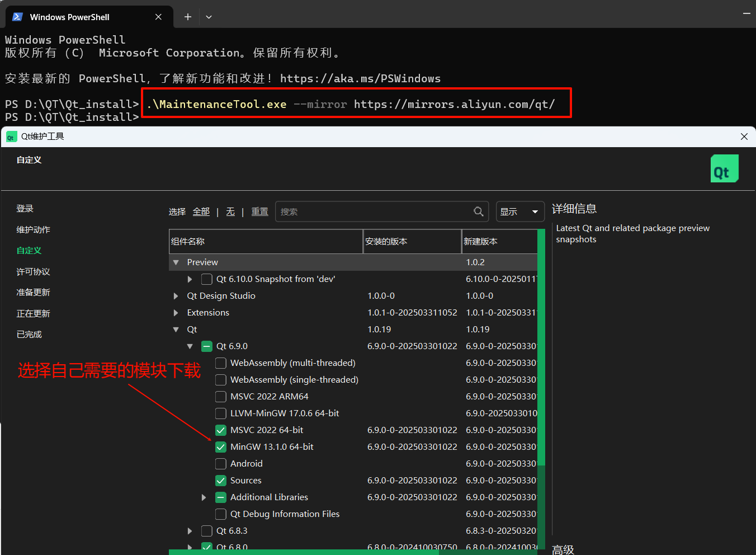Check the Qt 6.8.3 checkbox

207,531
